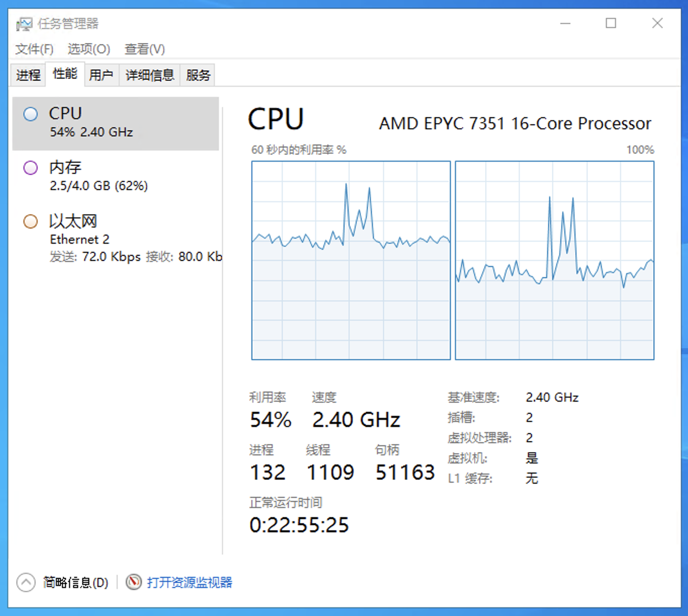This screenshot has height=616, width=688.
Task: Click the Resource Monitor gauge icon
Action: click(134, 582)
